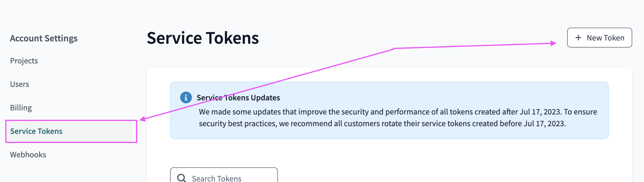The width and height of the screenshot is (644, 182).
Task: Click the Service Tokens page title
Action: (203, 38)
